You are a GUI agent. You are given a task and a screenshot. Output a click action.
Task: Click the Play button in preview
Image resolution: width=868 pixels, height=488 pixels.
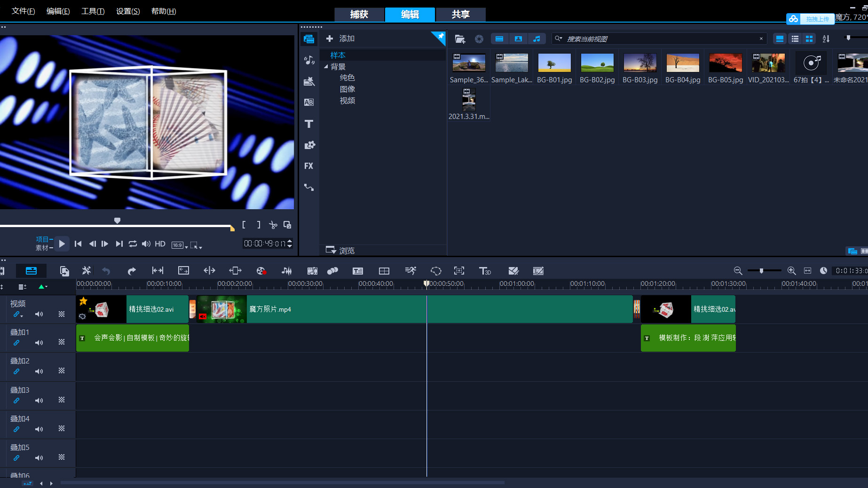coord(62,244)
